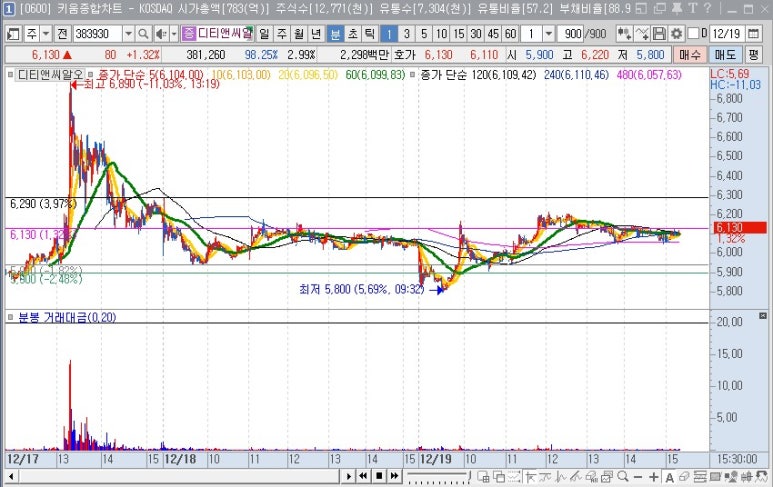Toggle the 종가 단순 120 moving average marker
The image size is (773, 487).
click(x=413, y=75)
